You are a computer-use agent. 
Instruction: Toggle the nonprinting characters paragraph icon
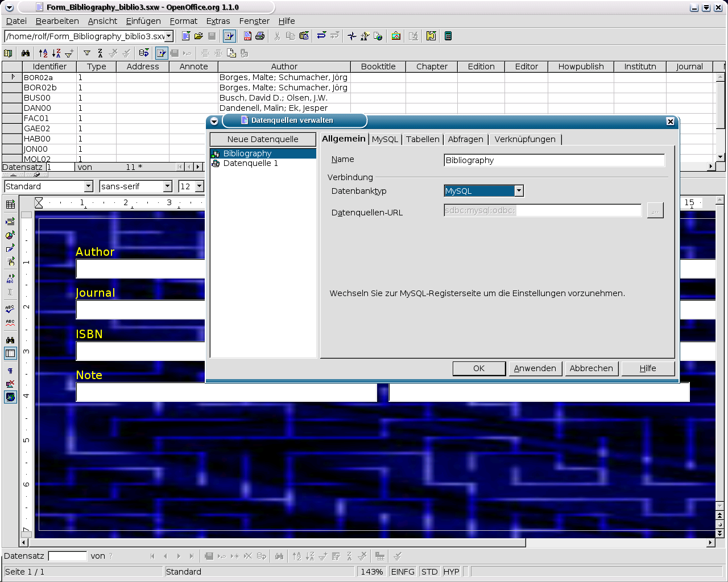pos(10,371)
